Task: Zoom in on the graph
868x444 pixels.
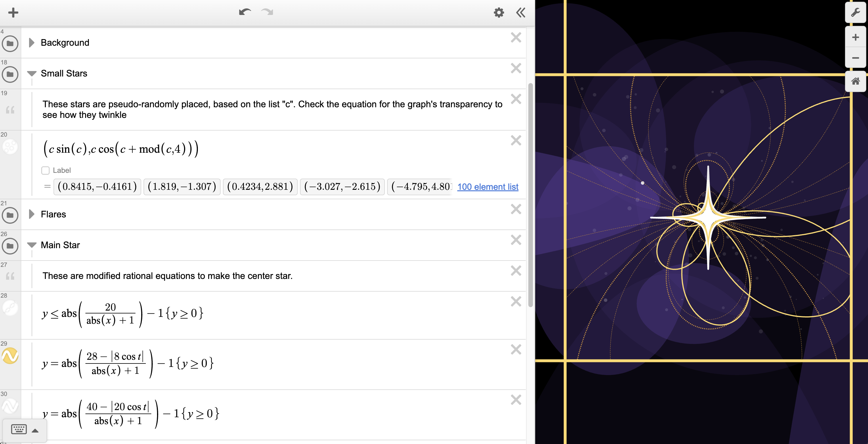Action: (x=855, y=37)
